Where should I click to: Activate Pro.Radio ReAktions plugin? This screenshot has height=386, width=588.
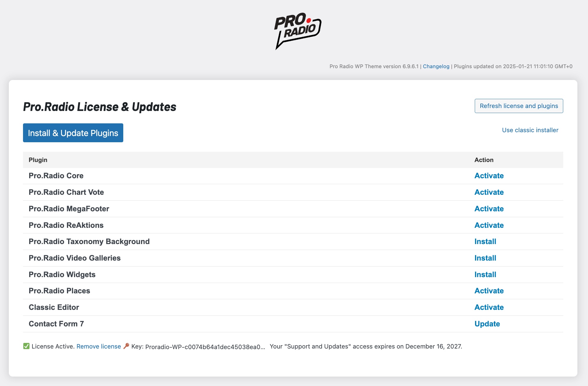(489, 225)
